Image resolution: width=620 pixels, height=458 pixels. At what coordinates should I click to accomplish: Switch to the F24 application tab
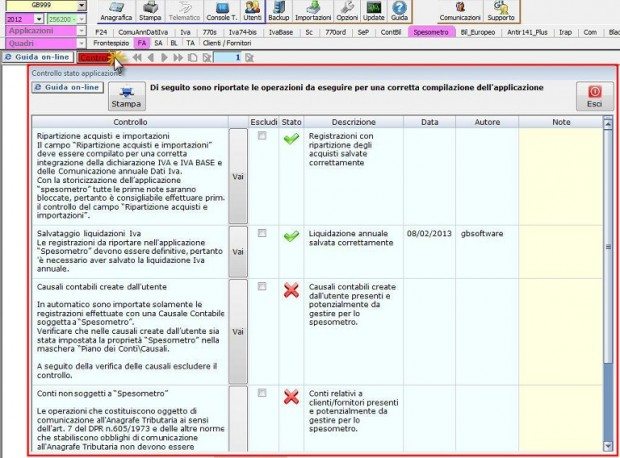tap(101, 32)
